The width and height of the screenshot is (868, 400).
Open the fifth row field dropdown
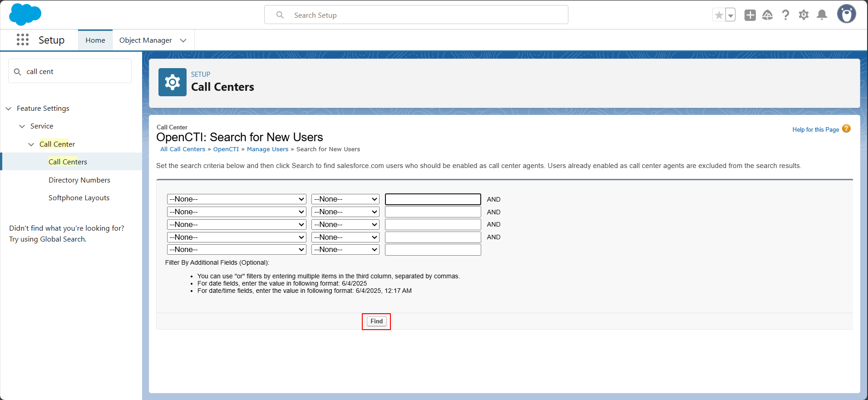[x=237, y=250]
